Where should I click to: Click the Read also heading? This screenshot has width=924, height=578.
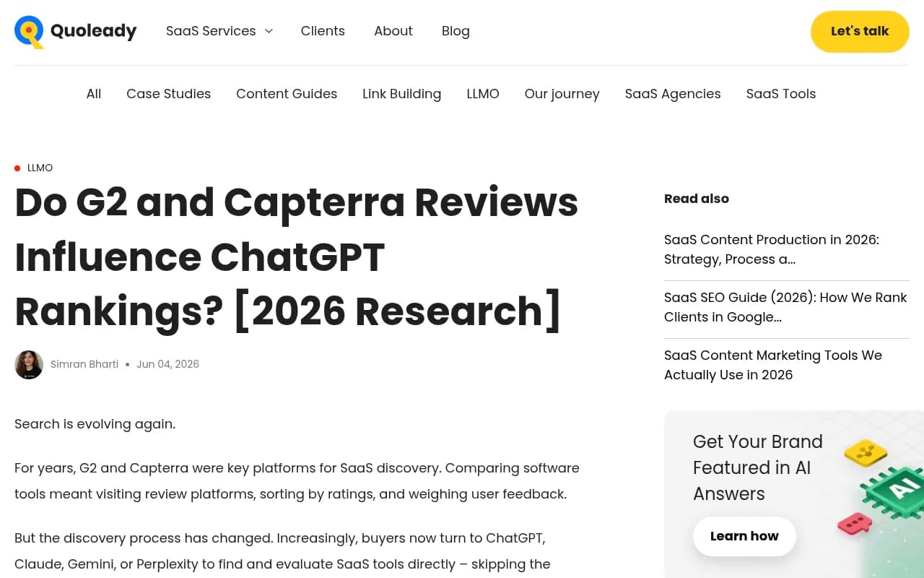697,199
